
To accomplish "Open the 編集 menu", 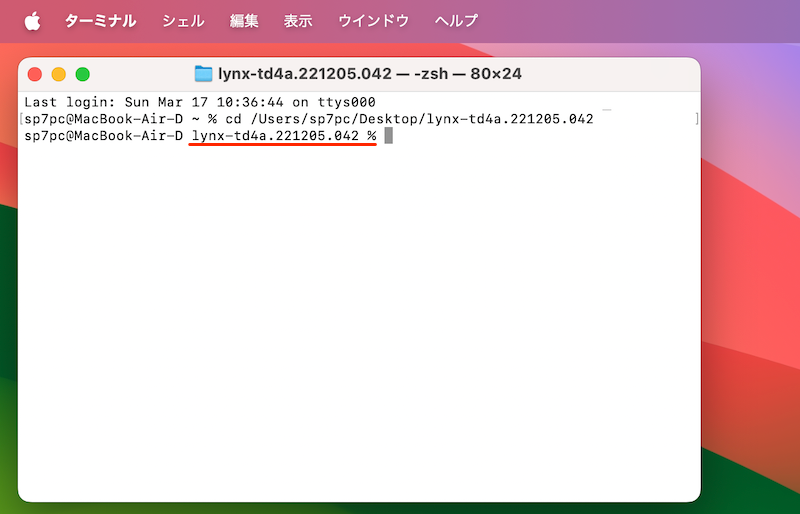I will coord(244,20).
